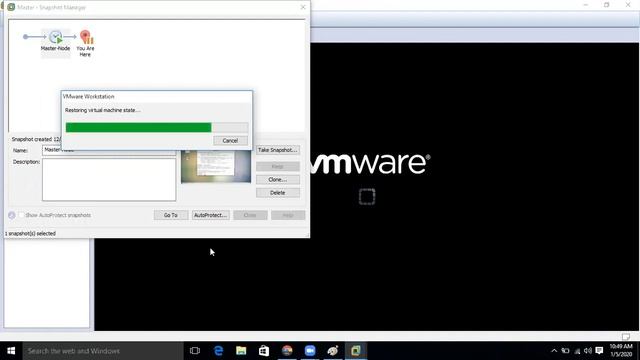Click the battery tray icon

point(565,351)
